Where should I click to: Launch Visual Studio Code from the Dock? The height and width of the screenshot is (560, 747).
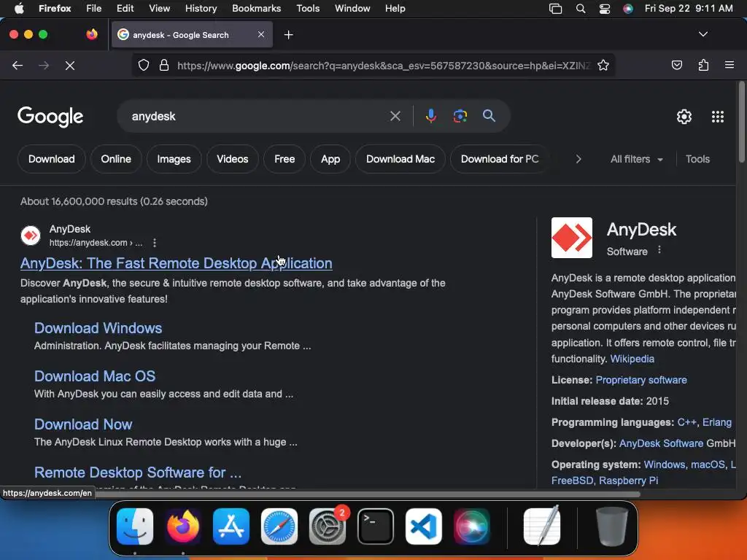424,526
